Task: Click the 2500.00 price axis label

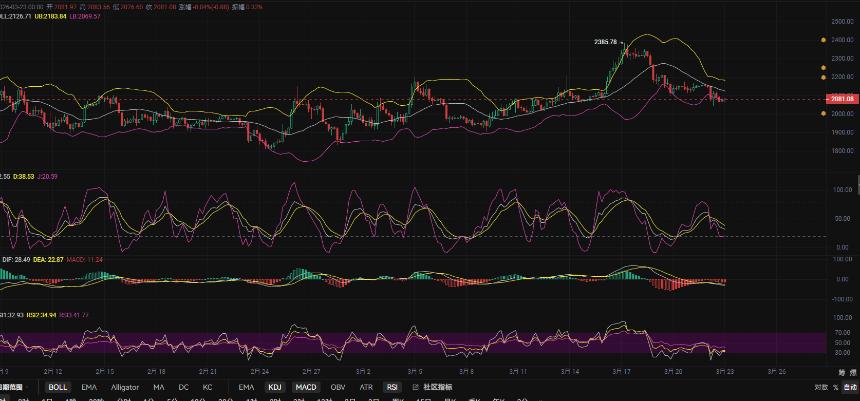Action: [x=841, y=22]
